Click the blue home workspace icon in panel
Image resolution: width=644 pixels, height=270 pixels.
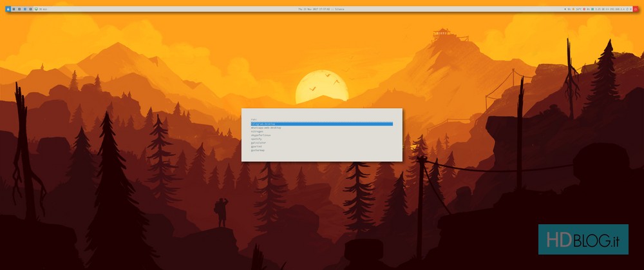click(x=8, y=9)
